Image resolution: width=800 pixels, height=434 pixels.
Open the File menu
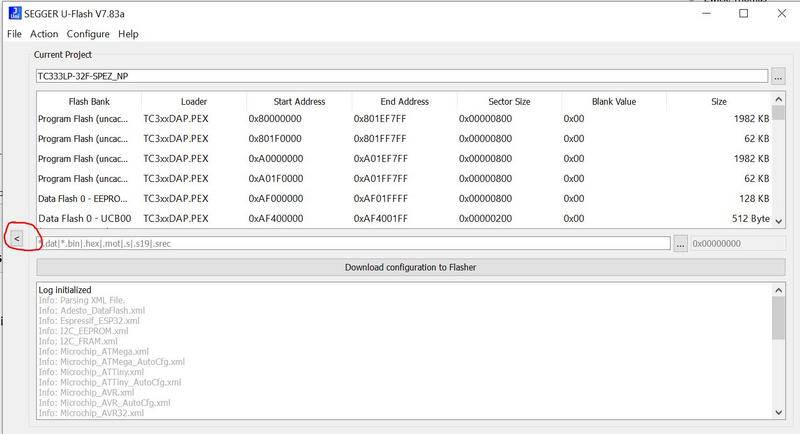pos(14,34)
